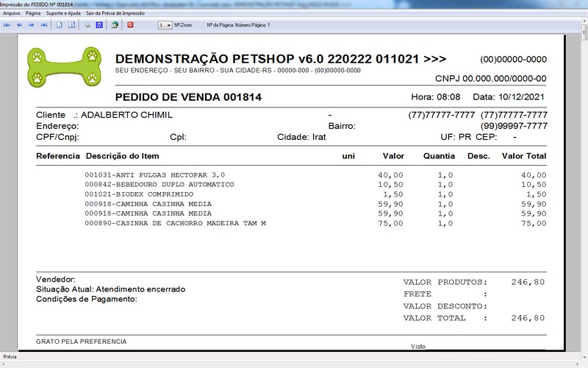The image size is (588, 368).
Task: Click the blue save/export icon
Action: click(99, 25)
